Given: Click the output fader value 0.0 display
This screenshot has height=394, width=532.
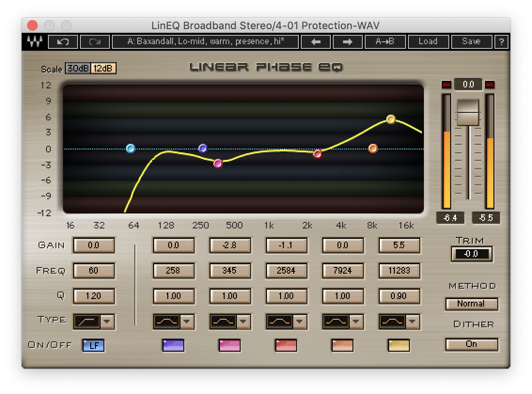Looking at the screenshot, I should tap(468, 85).
